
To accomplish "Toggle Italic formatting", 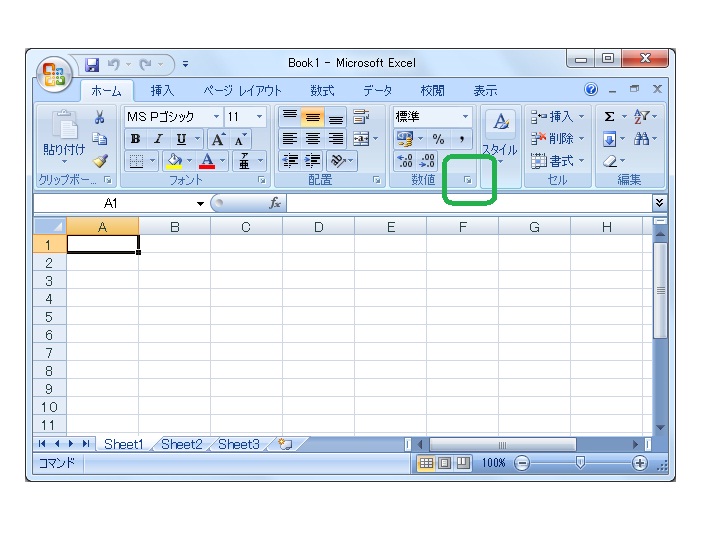I will [x=158, y=139].
